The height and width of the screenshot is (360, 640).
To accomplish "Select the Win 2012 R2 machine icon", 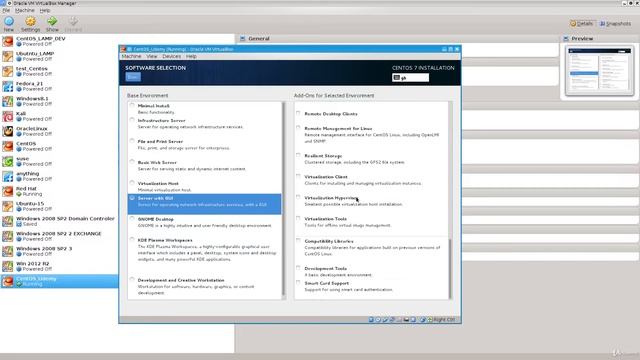I will [7, 266].
